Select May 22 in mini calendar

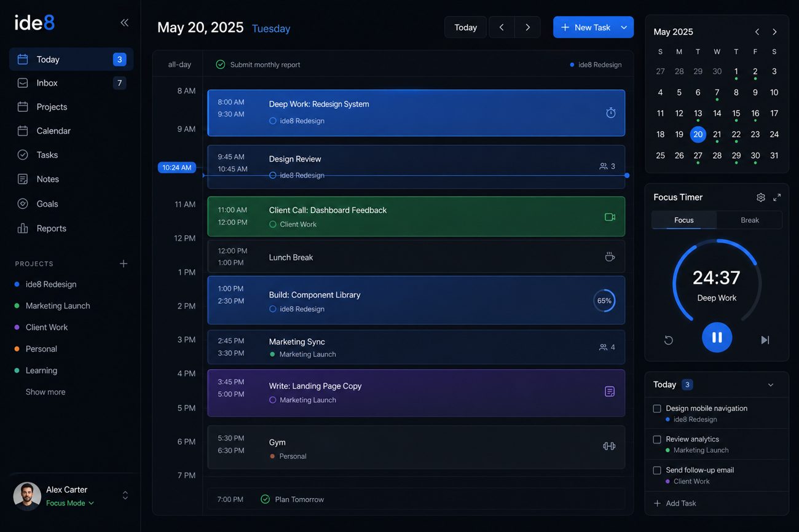[x=736, y=135]
